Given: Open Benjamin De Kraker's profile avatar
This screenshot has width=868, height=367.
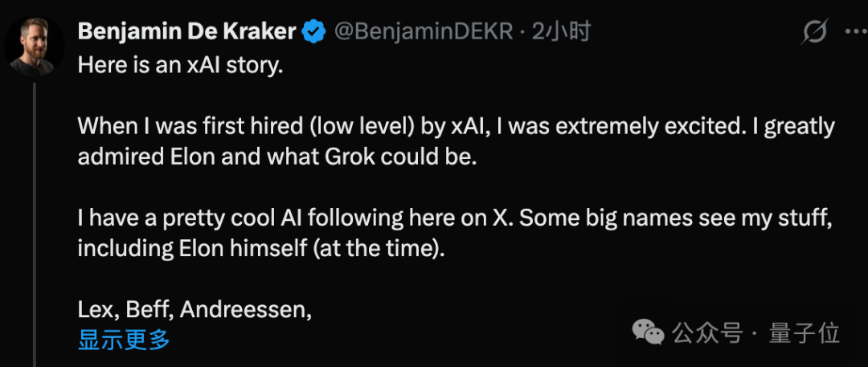Looking at the screenshot, I should [32, 46].
